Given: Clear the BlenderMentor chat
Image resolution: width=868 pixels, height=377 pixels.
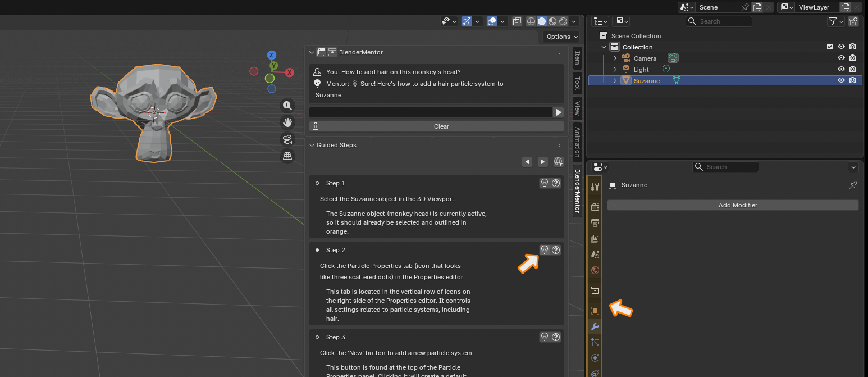Looking at the screenshot, I should [436, 126].
